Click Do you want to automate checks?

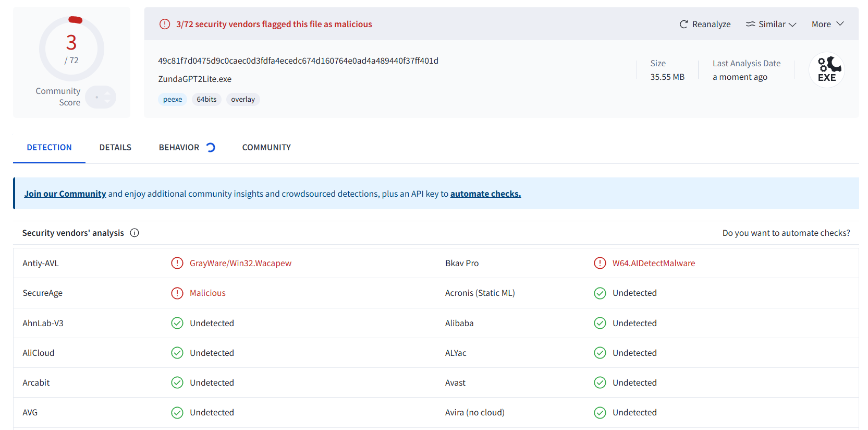click(x=786, y=233)
